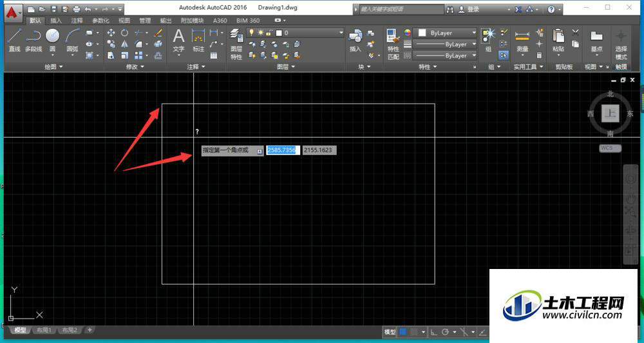Click the Cut scissors icon in Clipboard
The height and width of the screenshot is (343, 644).
(575, 32)
